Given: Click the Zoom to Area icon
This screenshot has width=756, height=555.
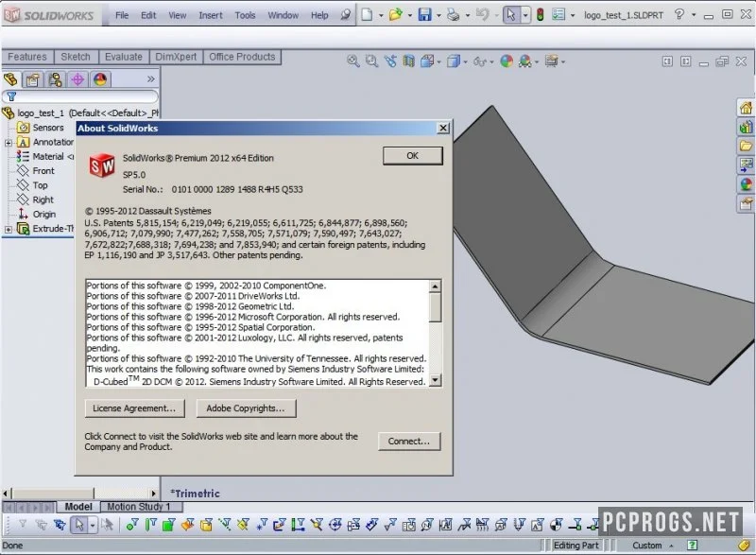Looking at the screenshot, I should tap(371, 61).
